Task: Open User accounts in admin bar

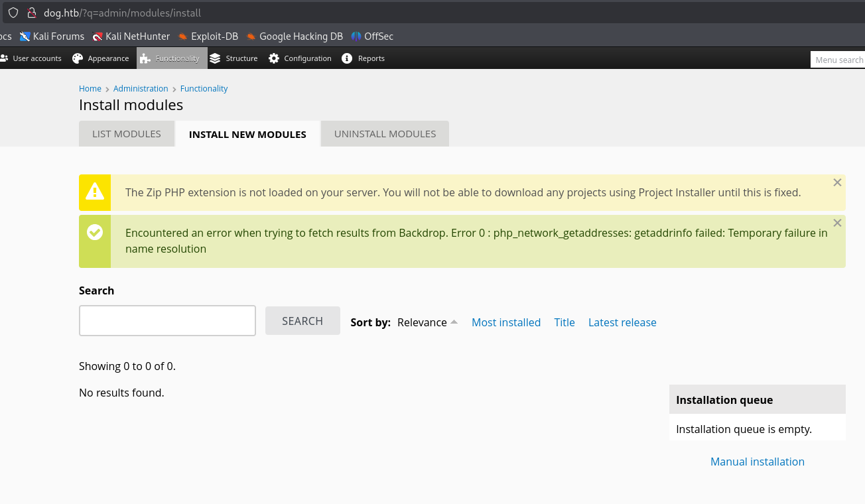Action: (32, 58)
